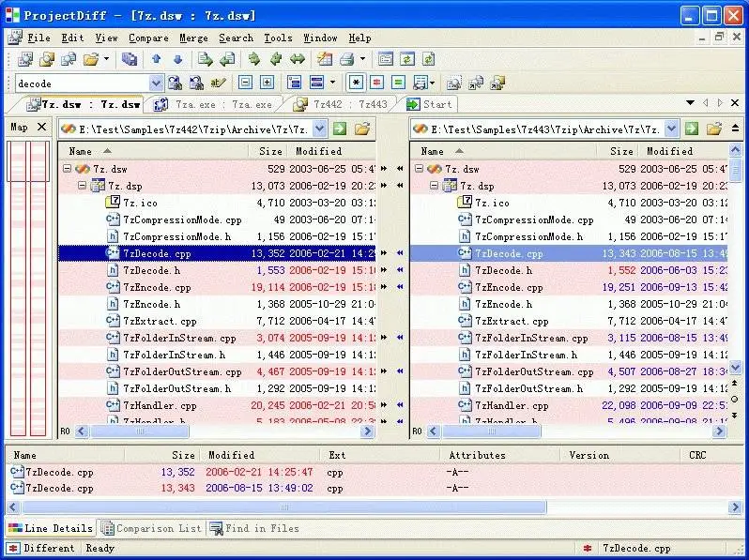The image size is (749, 560).
Task: Open the Tools menu
Action: point(278,38)
